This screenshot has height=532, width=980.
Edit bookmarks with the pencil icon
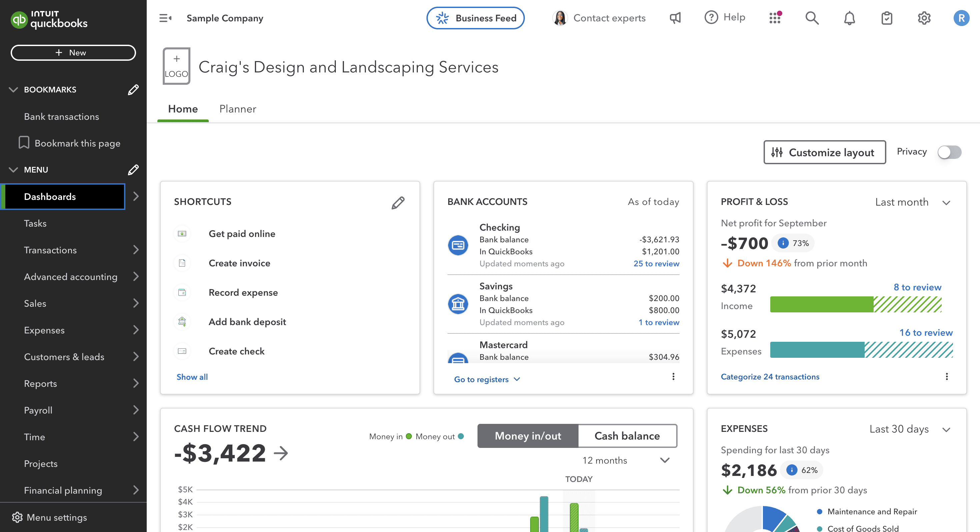coord(133,90)
